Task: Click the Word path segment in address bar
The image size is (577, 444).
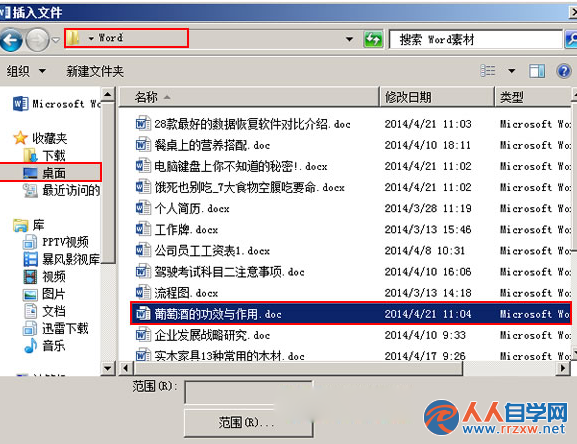Action: pyautogui.click(x=110, y=38)
